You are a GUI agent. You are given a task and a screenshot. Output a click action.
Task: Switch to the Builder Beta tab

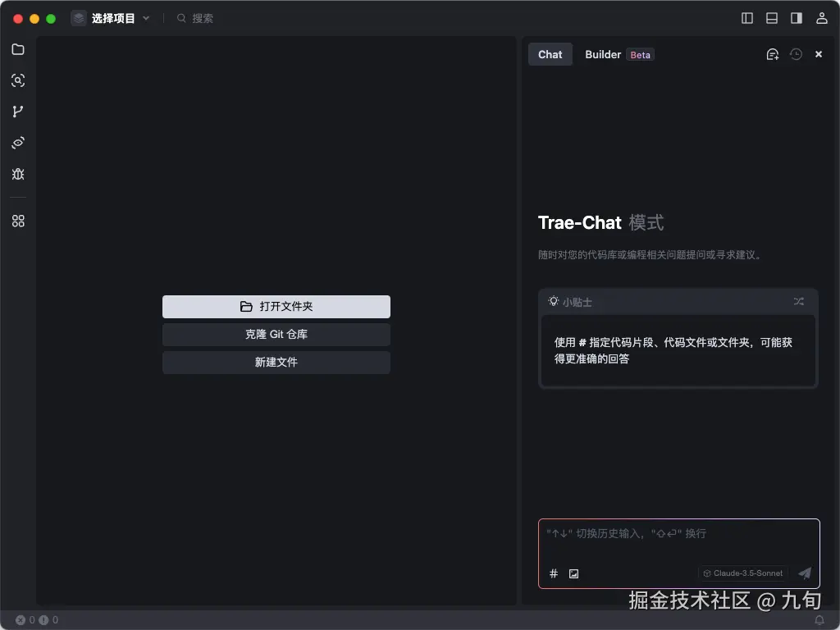619,54
